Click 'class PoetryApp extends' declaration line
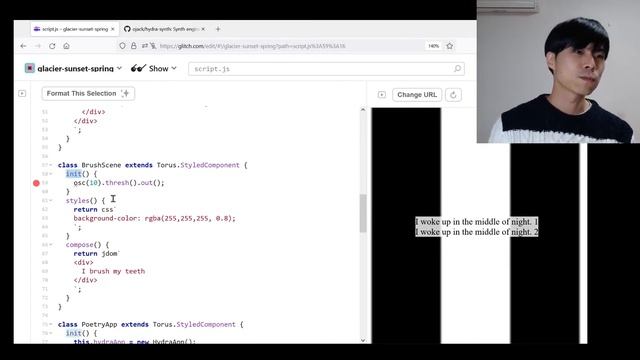Viewport: 640px width, 360px height. pos(151,324)
